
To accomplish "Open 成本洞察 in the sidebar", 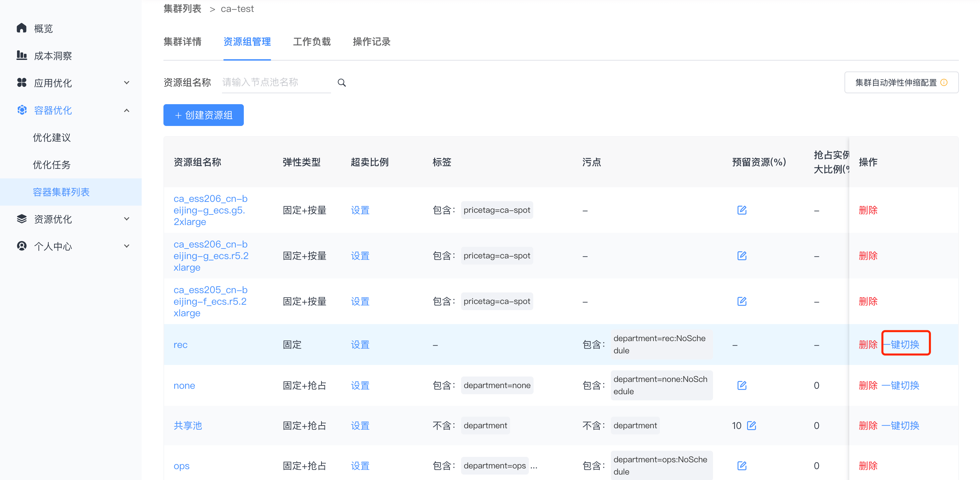I will click(53, 56).
